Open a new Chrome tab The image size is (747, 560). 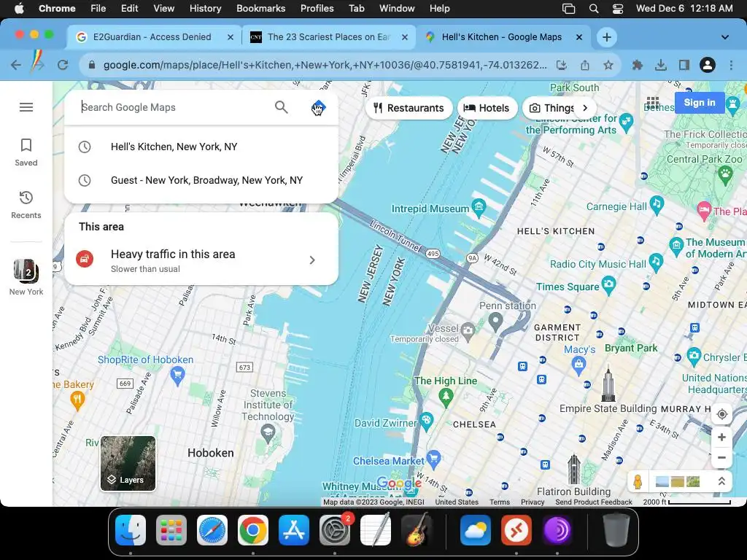[606, 37]
